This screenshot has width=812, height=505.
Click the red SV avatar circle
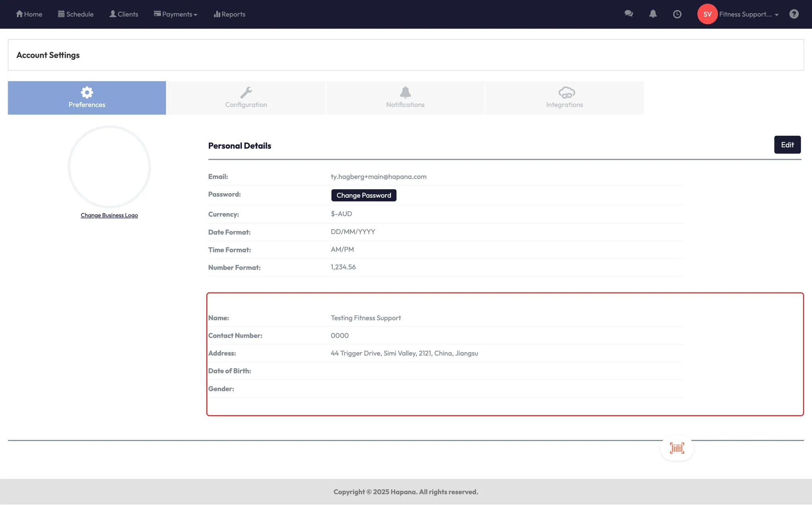(707, 14)
